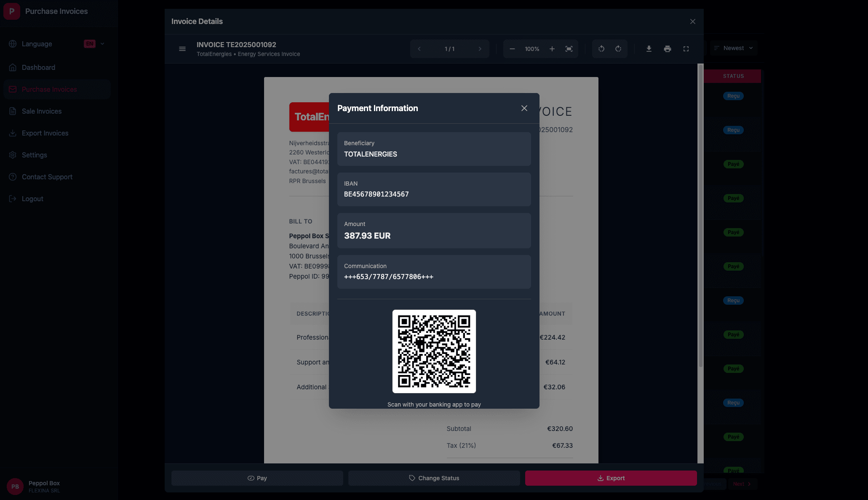Click the Export Invoices download icon

pyautogui.click(x=13, y=133)
